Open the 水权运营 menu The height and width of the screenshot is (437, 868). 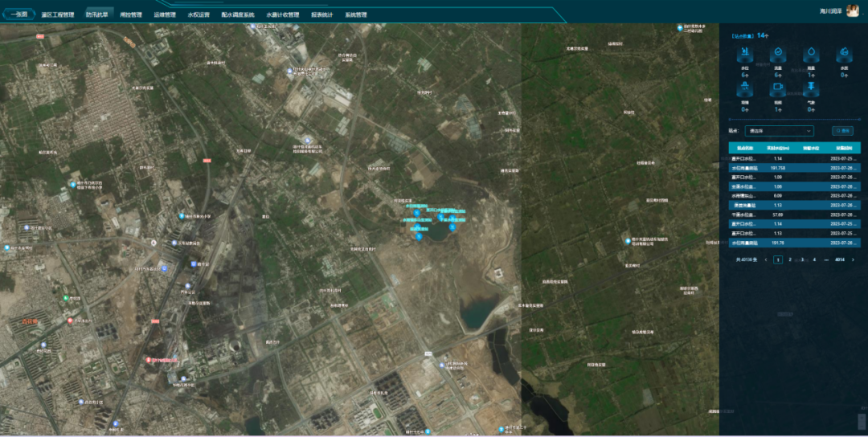tap(199, 15)
